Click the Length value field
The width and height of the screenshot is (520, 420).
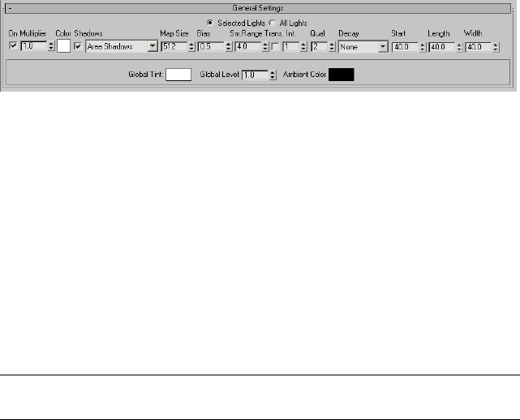442,47
